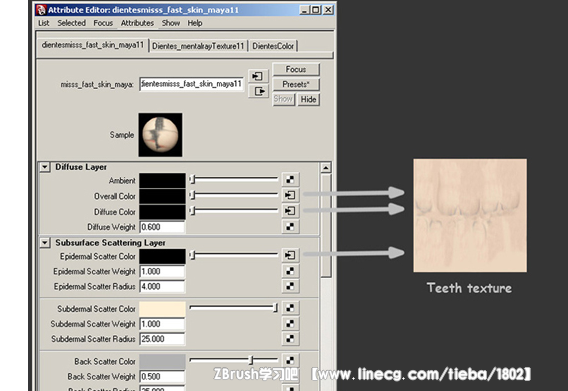Click Subdermal Scatter Color swatch
The width and height of the screenshot is (568, 391).
[162, 309]
